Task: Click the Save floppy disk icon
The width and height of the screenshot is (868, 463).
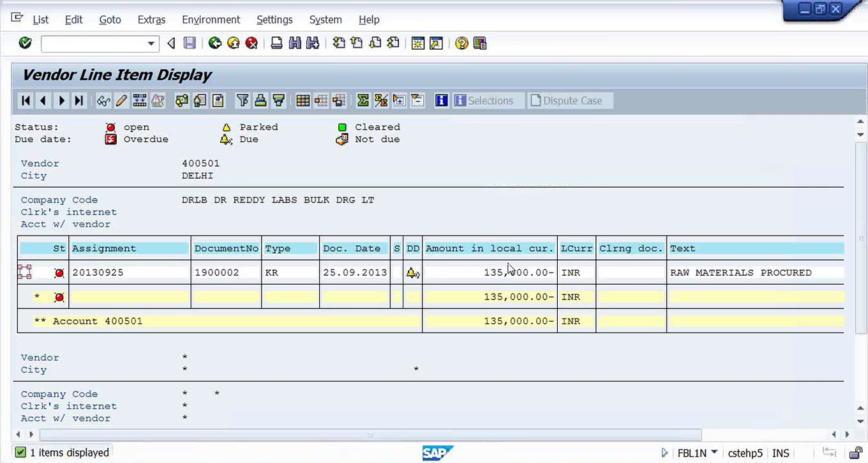Action: (190, 43)
